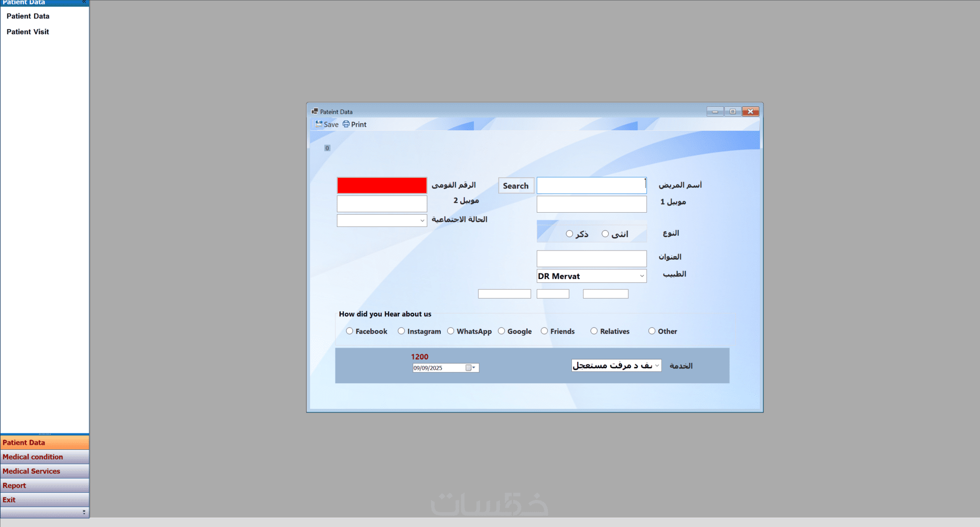980x527 pixels.
Task: Choose the ذكر gender radio button
Action: pos(569,234)
